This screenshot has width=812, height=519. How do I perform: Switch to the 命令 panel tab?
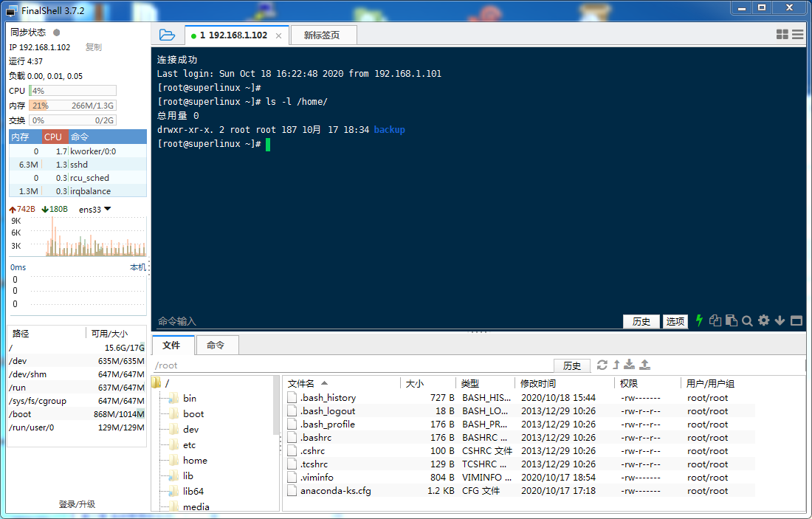point(217,345)
